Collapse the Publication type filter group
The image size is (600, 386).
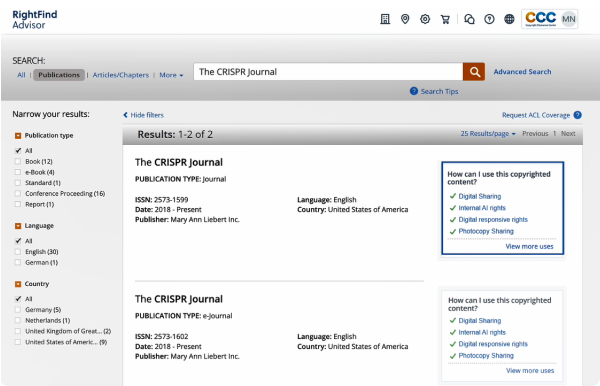[18, 135]
